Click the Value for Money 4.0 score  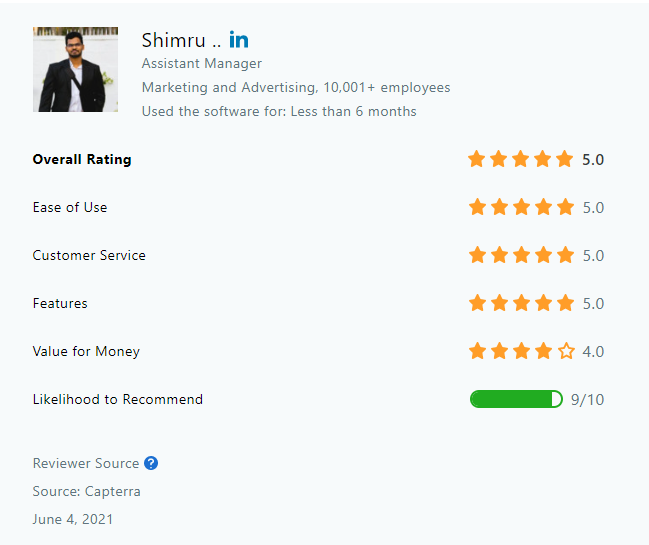(x=593, y=351)
